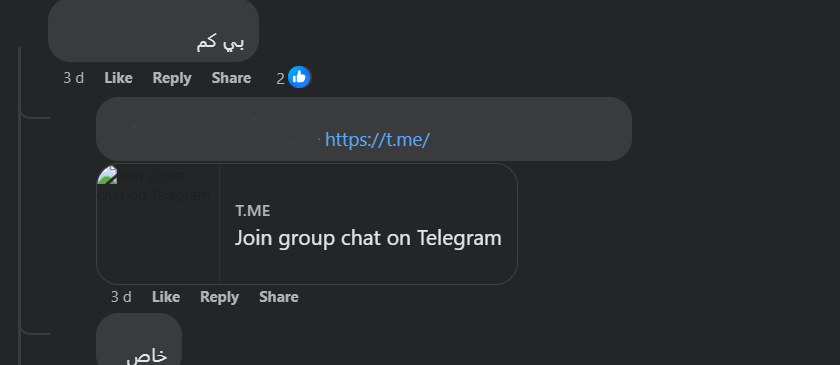This screenshot has width=840, height=365.
Task: Like the Arabic comment "بي كم"
Action: [118, 78]
